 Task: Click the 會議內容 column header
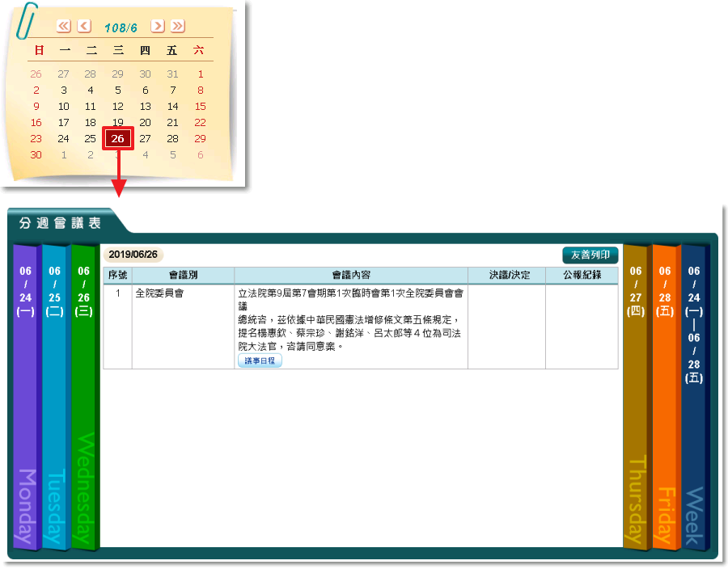351,275
